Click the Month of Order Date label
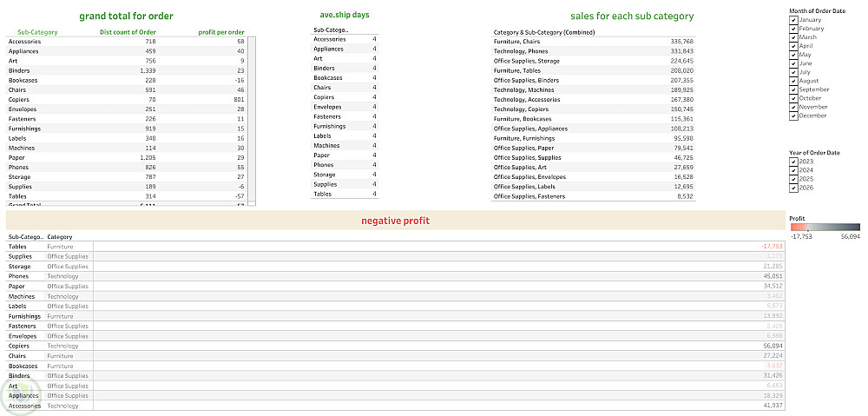The width and height of the screenshot is (868, 416). click(x=817, y=11)
